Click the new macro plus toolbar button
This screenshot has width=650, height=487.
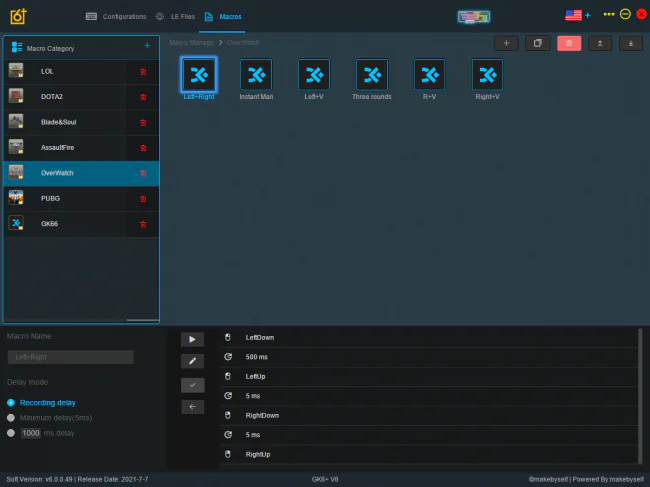pos(506,43)
